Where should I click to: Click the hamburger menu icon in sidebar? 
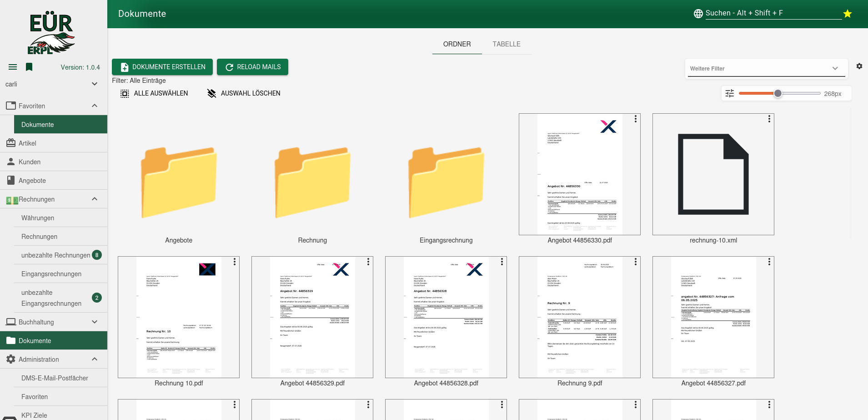coord(13,67)
